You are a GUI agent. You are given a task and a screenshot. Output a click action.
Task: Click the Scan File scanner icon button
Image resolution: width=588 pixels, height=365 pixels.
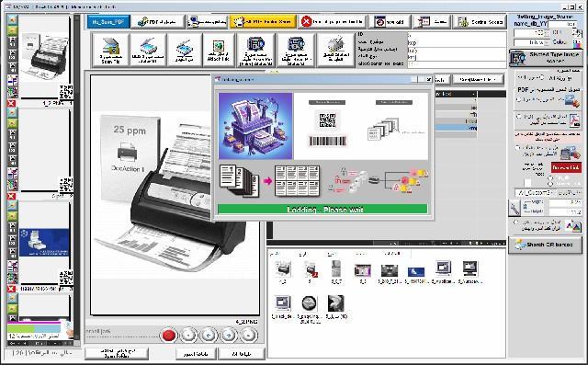click(x=110, y=50)
